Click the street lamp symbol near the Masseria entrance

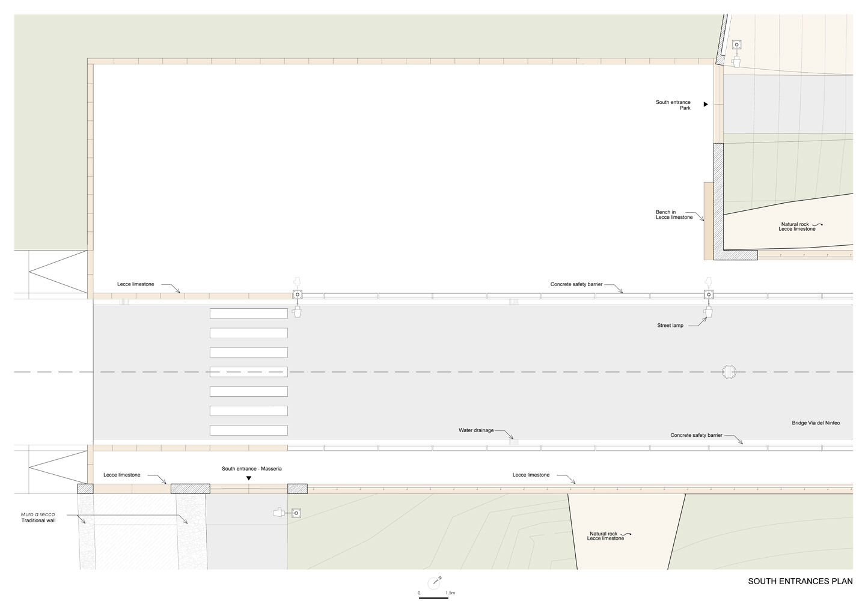coord(287,513)
